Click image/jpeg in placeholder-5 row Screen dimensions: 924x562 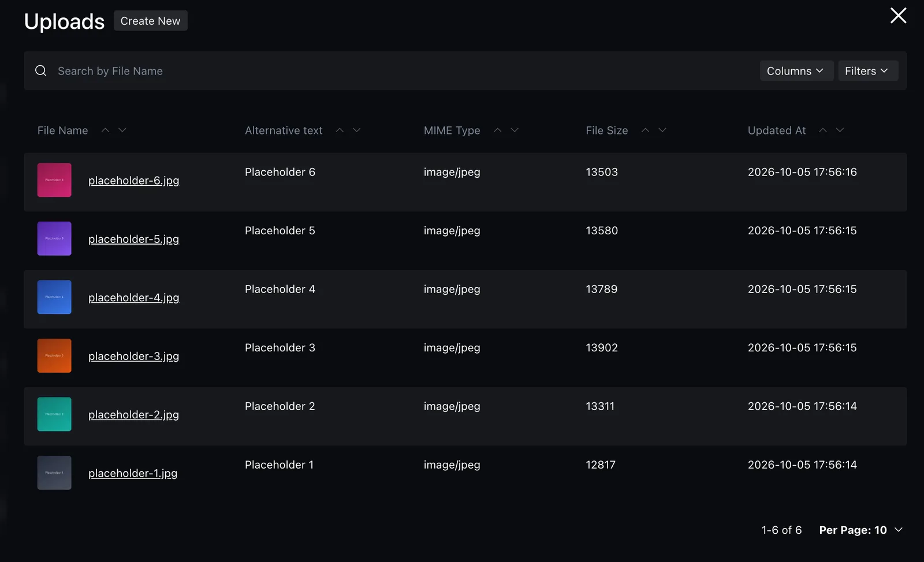(452, 231)
